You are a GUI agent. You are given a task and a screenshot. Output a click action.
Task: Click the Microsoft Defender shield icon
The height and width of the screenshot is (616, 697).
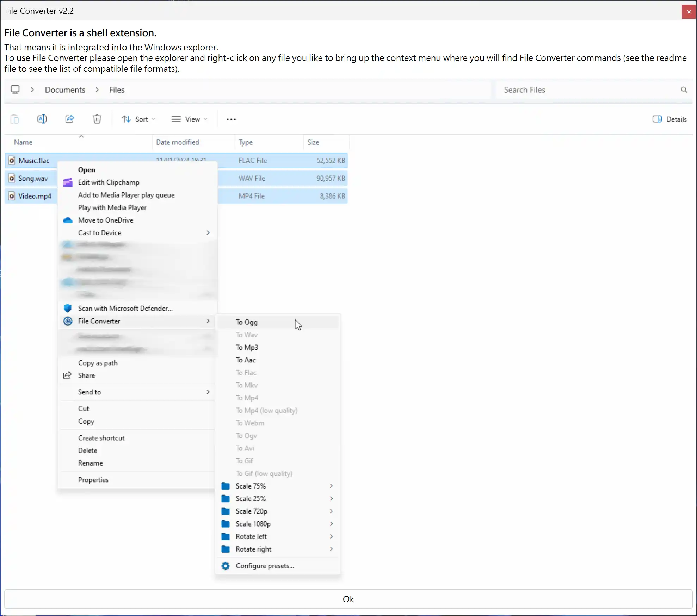click(x=68, y=308)
